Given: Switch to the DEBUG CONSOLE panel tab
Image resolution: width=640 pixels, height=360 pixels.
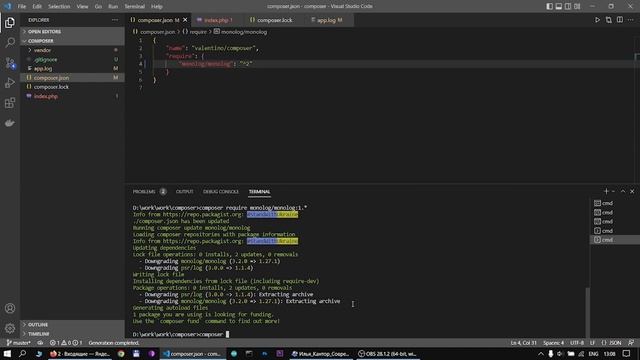Looking at the screenshot, I should 221,191.
